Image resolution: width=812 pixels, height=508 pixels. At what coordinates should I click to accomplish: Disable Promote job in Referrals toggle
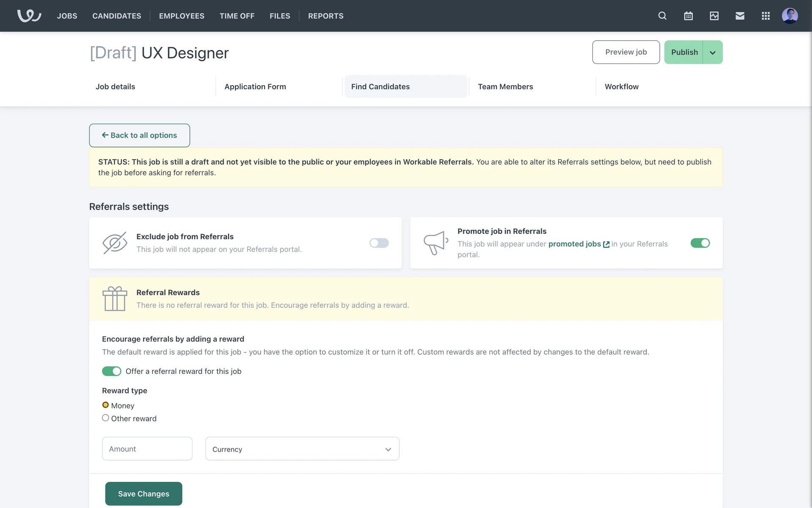point(700,243)
